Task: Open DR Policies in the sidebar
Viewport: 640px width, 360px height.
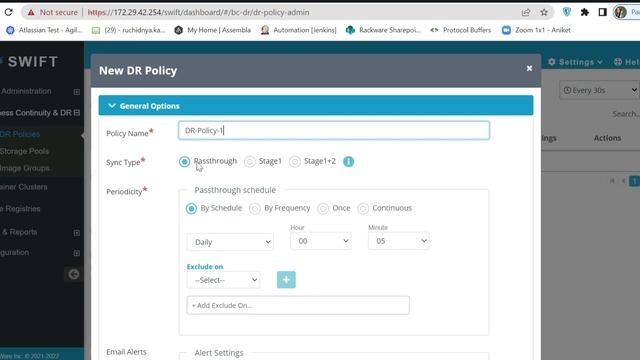Action: tap(20, 134)
